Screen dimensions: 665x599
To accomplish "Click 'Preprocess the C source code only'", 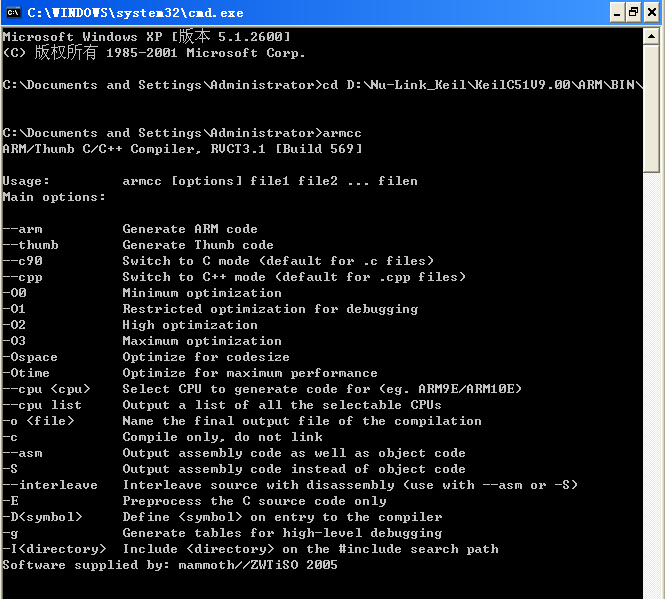I will coord(254,501).
